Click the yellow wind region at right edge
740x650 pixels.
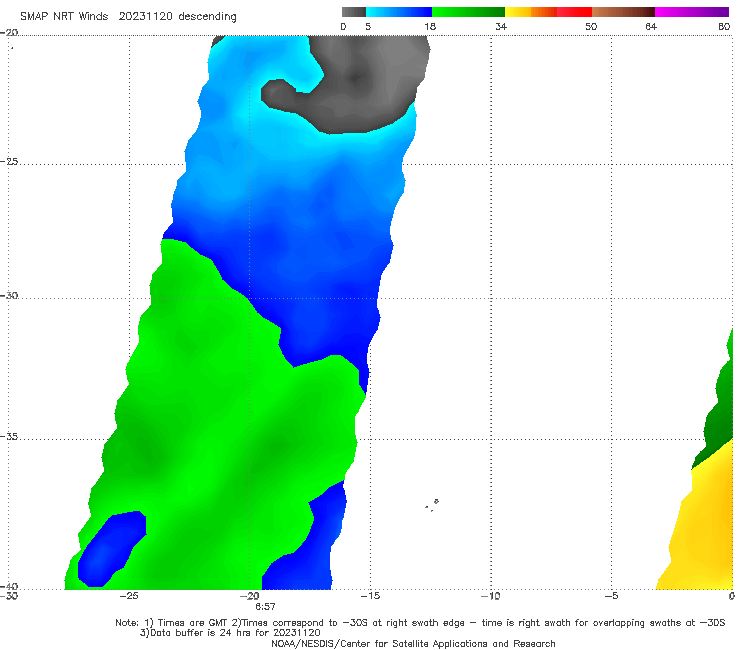click(703, 524)
